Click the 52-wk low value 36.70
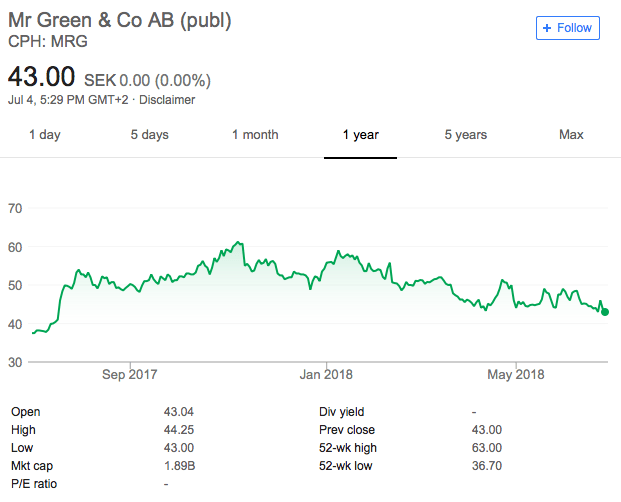The width and height of the screenshot is (621, 502). (487, 466)
